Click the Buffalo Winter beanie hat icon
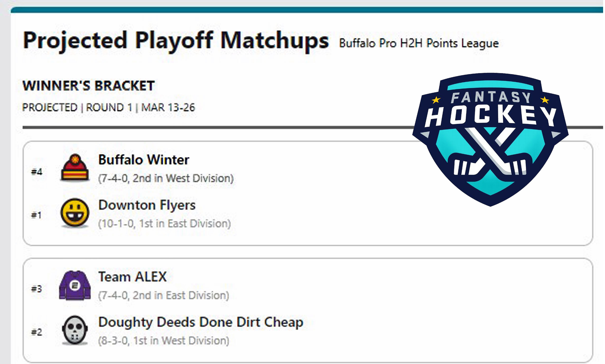Image resolution: width=605 pixels, height=364 pixels. point(75,168)
